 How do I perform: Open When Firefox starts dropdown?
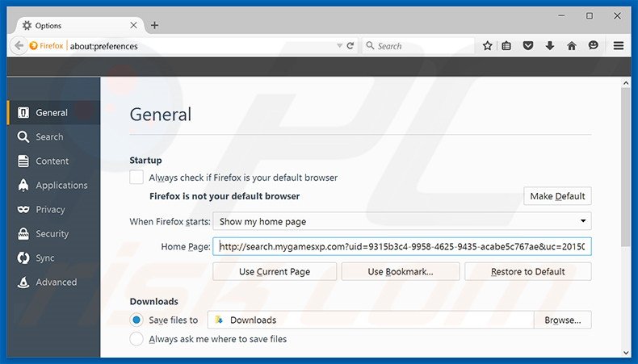click(x=401, y=221)
